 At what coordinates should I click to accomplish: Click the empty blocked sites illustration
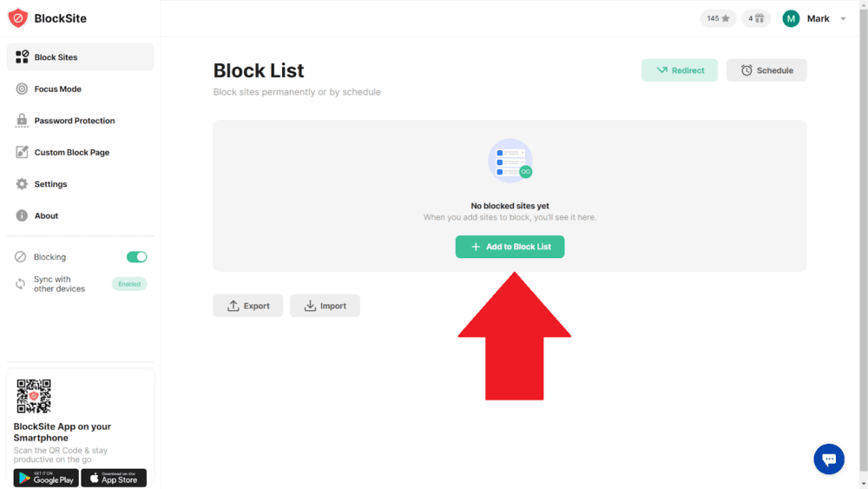(510, 161)
